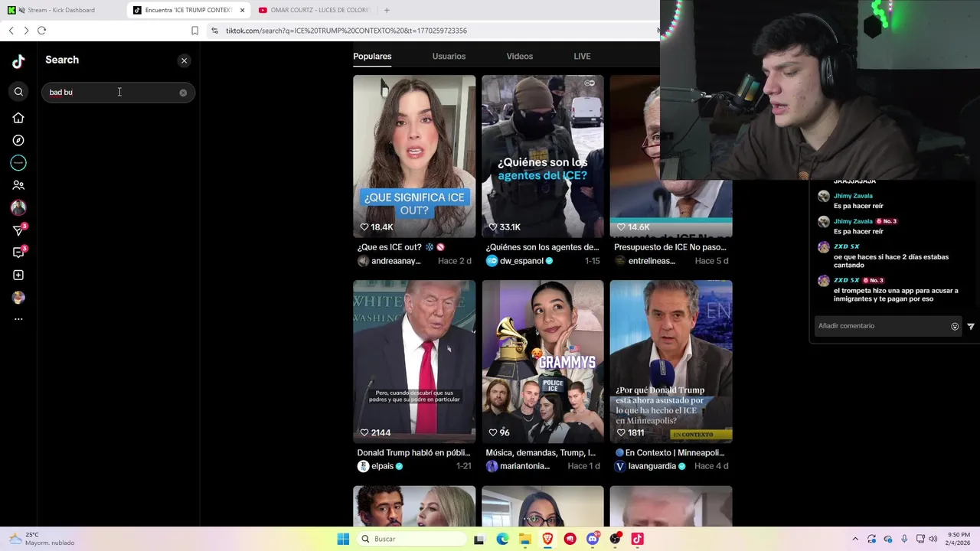Open Microsoft Edge from taskbar
The height and width of the screenshot is (551, 980).
(x=502, y=539)
